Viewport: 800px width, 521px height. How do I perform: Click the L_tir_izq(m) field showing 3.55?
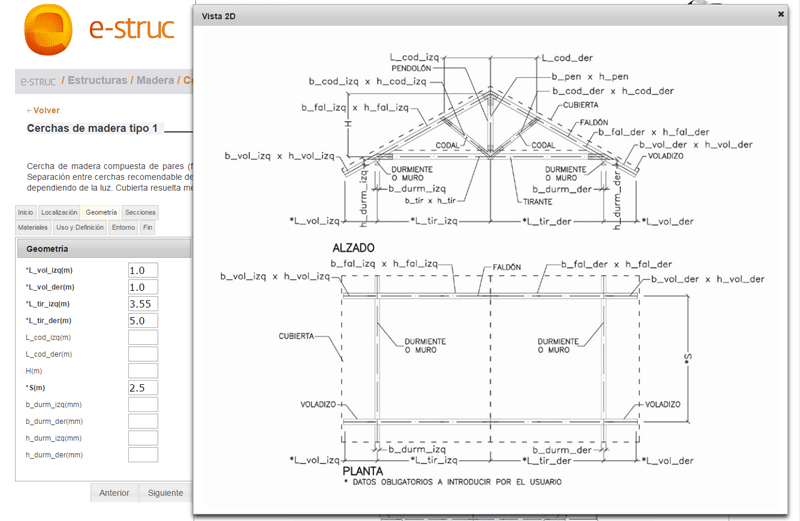pyautogui.click(x=143, y=304)
